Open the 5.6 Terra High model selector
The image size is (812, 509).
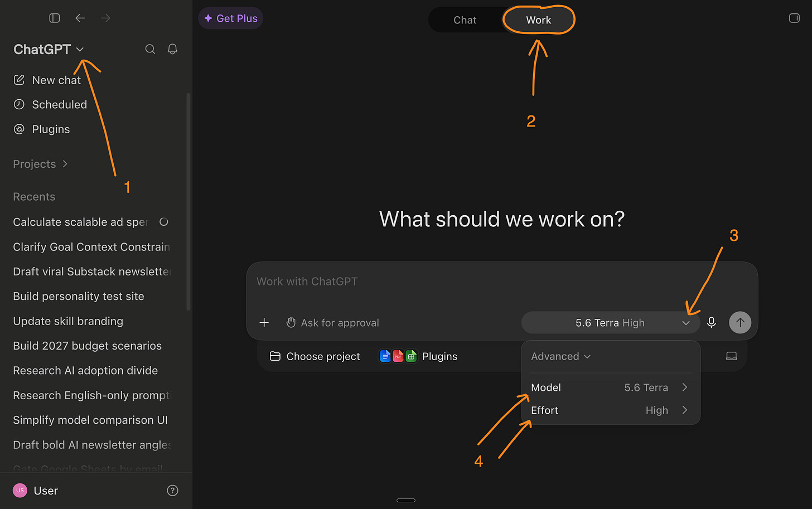[611, 323]
